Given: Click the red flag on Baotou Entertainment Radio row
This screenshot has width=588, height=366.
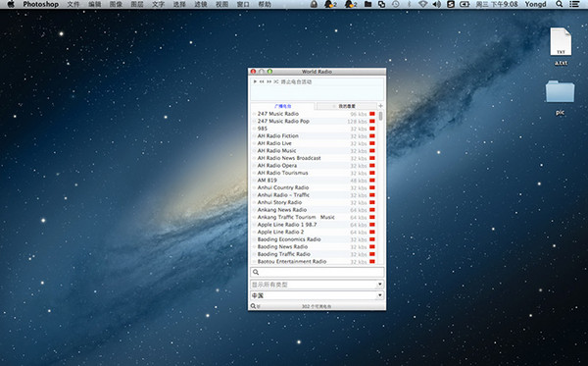Looking at the screenshot, I should click(372, 261).
